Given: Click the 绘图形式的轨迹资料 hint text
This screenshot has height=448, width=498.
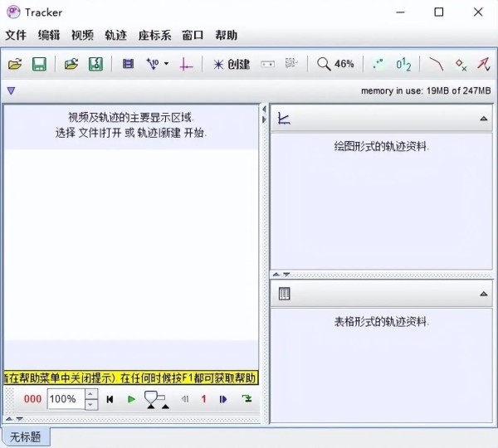Looking at the screenshot, I should (381, 146).
